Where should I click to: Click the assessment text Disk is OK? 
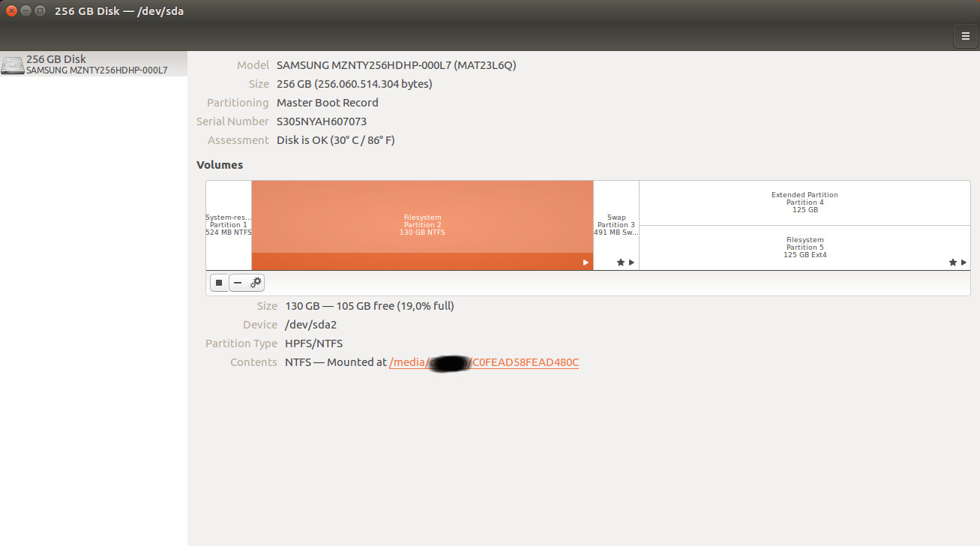(336, 140)
